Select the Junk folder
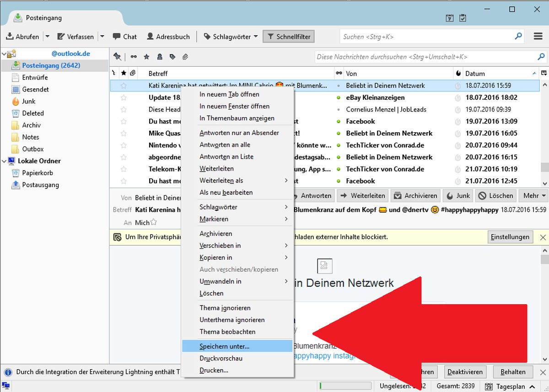Image resolution: width=549 pixels, height=392 pixels. point(28,101)
